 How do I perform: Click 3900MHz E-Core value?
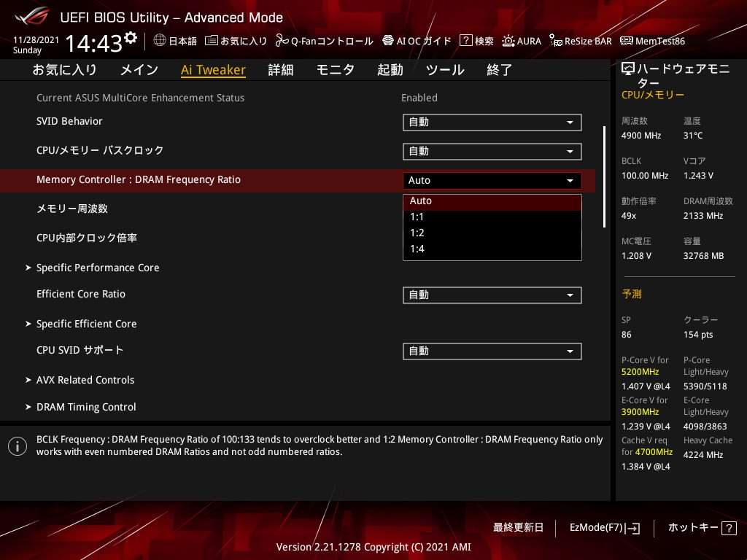pos(640,412)
